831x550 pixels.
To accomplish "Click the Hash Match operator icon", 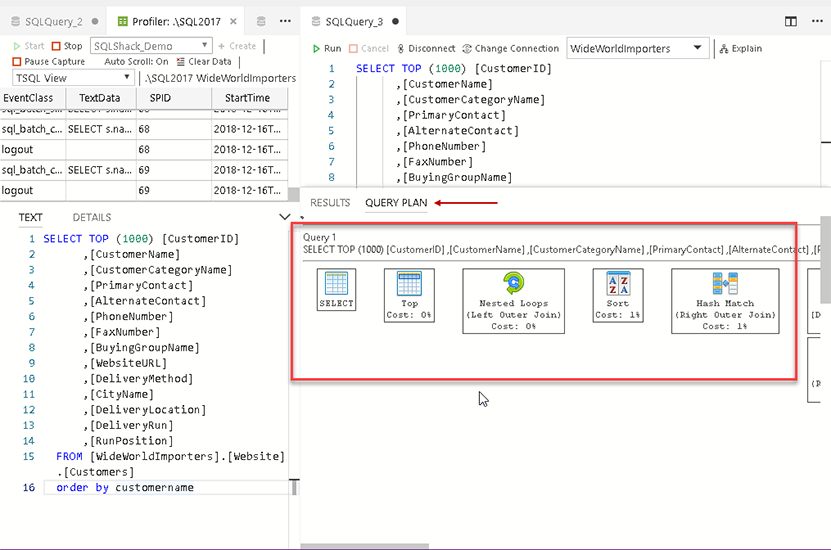I will [x=725, y=284].
